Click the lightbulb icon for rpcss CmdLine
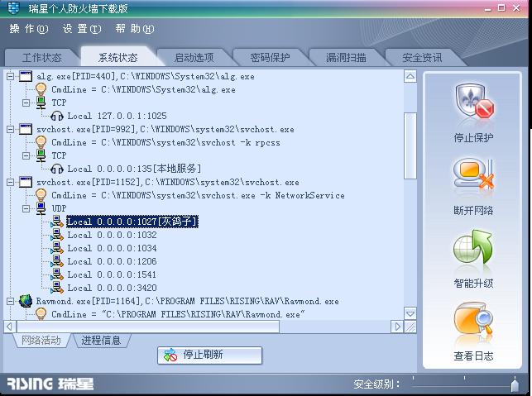The image size is (532, 396). tap(41, 142)
